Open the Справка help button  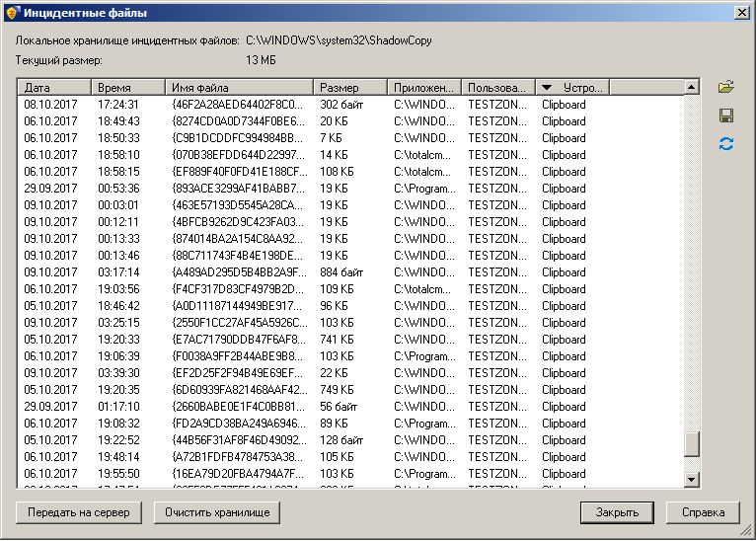click(703, 512)
